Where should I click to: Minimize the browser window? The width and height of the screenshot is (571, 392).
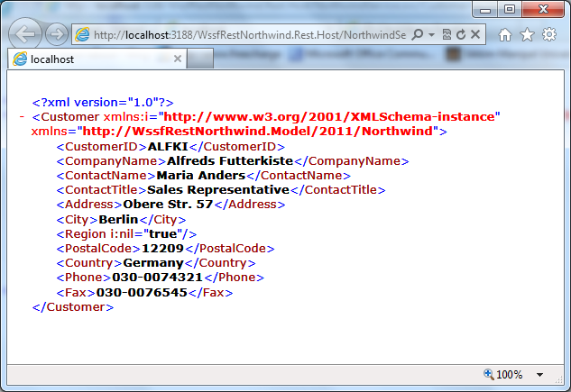tap(485, 10)
